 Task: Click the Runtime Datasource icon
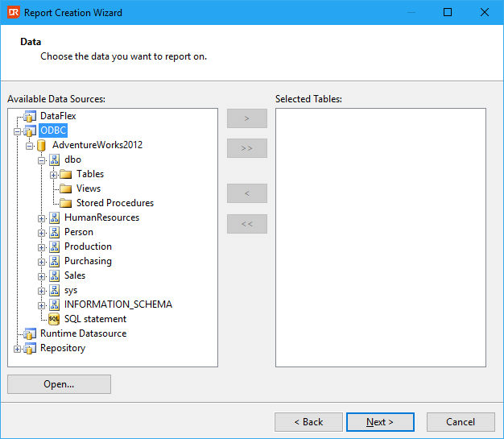30,333
